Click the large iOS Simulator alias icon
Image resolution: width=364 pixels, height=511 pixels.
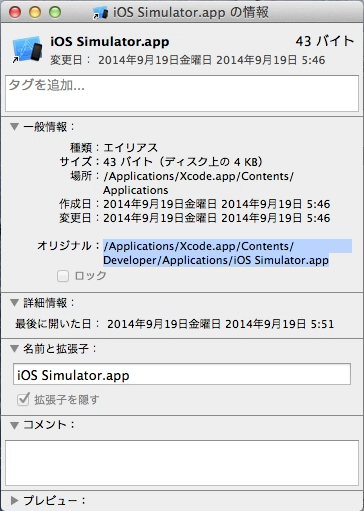[x=27, y=49]
